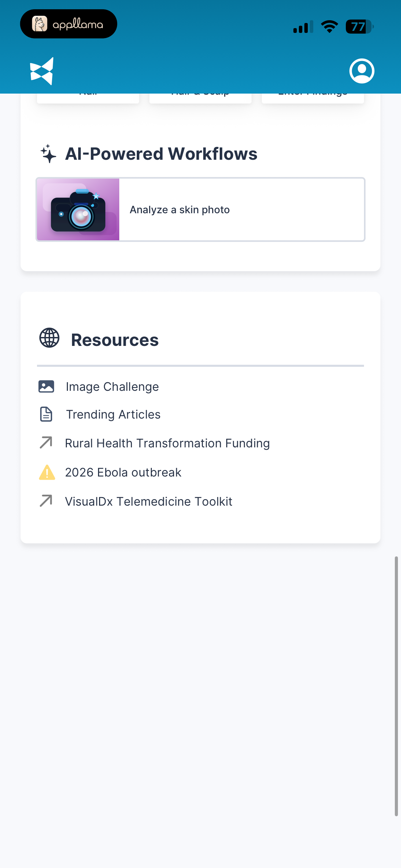Open VisualDx Telemedicine Toolkit link
401x868 pixels.
[149, 502]
